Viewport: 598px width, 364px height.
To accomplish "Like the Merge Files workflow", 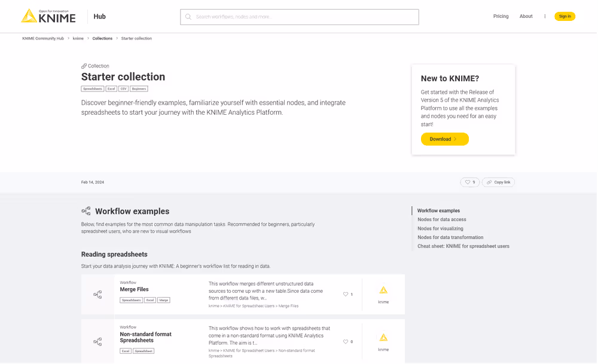I will click(346, 294).
